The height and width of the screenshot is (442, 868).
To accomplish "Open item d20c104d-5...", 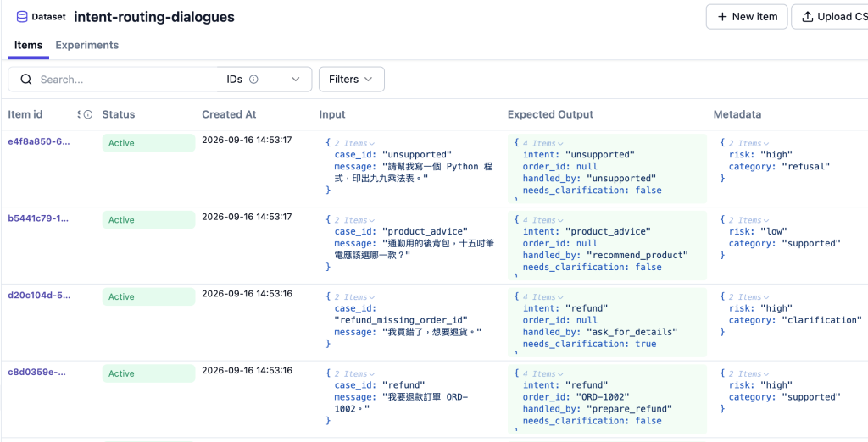I will 39,296.
